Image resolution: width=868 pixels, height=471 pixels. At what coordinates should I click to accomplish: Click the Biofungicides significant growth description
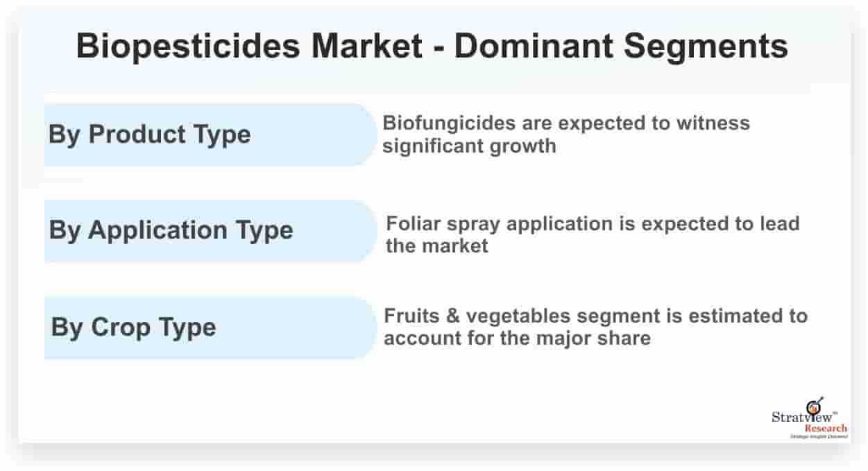point(566,135)
